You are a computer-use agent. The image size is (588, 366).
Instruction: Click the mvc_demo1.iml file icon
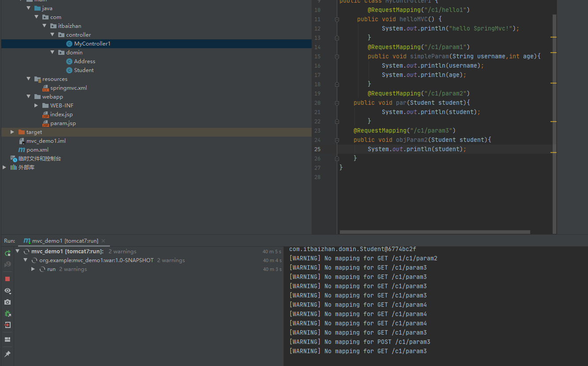(22, 141)
